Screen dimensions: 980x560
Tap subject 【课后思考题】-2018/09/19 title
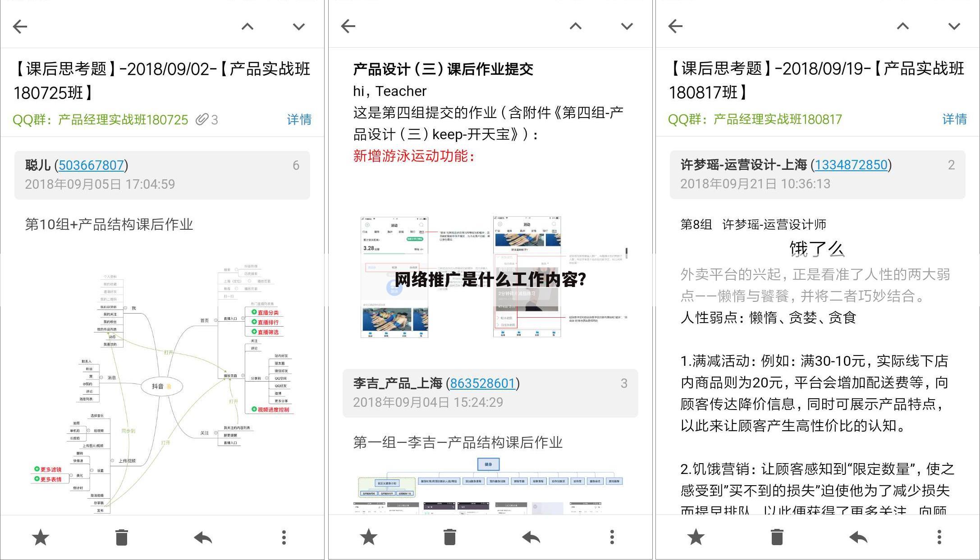click(817, 80)
